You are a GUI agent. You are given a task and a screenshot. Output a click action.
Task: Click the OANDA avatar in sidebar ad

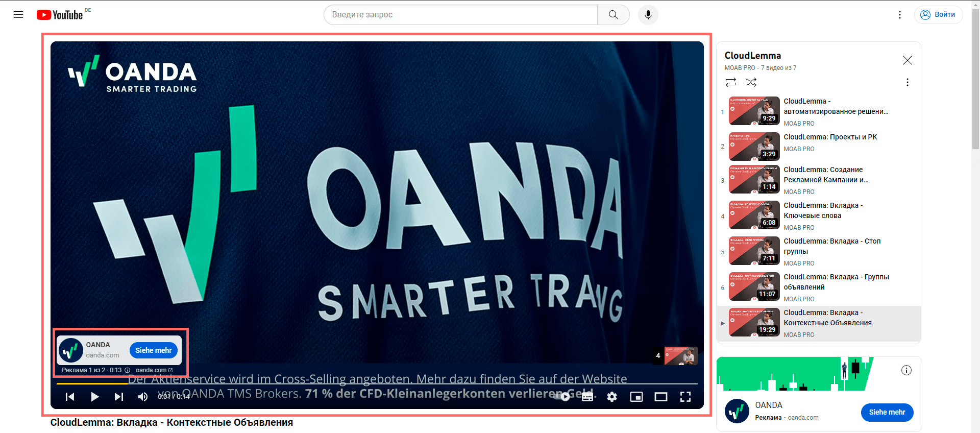737,411
